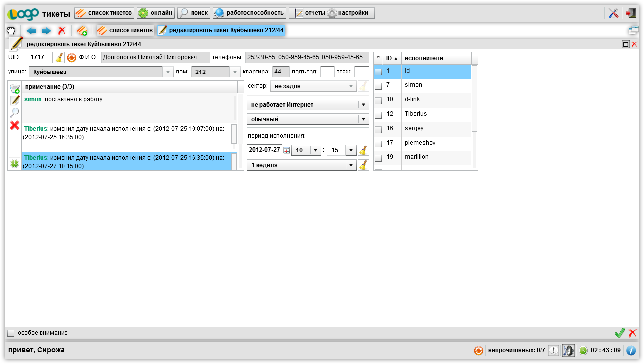Open the 1 неделя duration dropdown
The height and width of the screenshot is (364, 644).
coord(351,165)
